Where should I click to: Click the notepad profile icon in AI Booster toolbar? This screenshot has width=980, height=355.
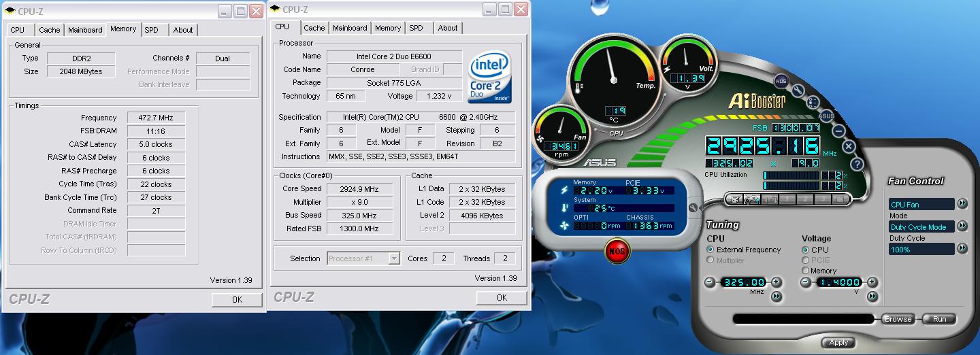pos(734,199)
